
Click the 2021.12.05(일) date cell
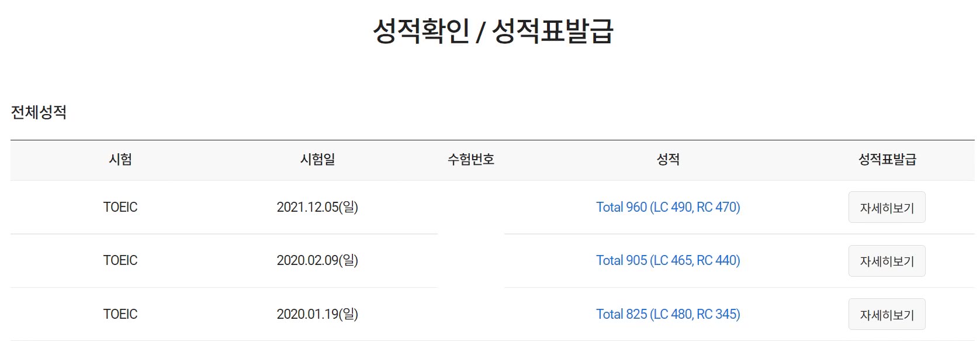(x=317, y=207)
